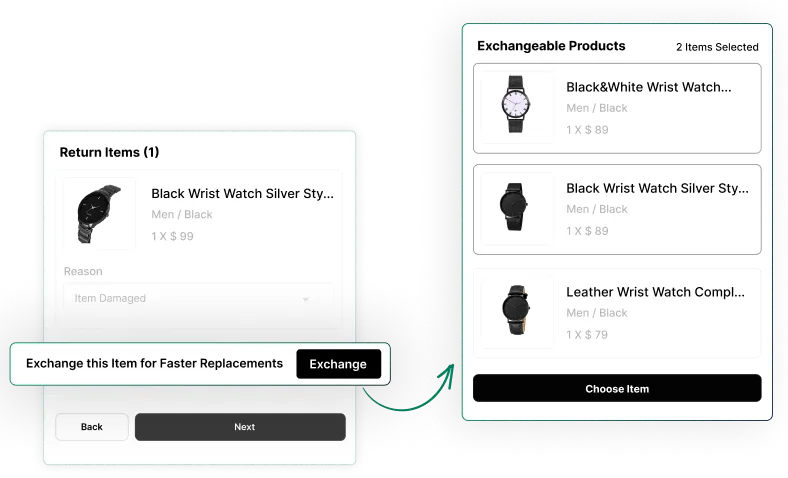Click the Exchange this Item for Faster Replacements banner

coord(200,364)
